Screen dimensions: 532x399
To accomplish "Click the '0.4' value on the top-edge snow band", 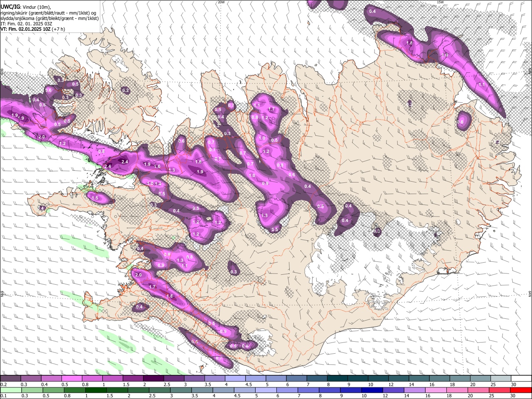I will tap(372, 11).
